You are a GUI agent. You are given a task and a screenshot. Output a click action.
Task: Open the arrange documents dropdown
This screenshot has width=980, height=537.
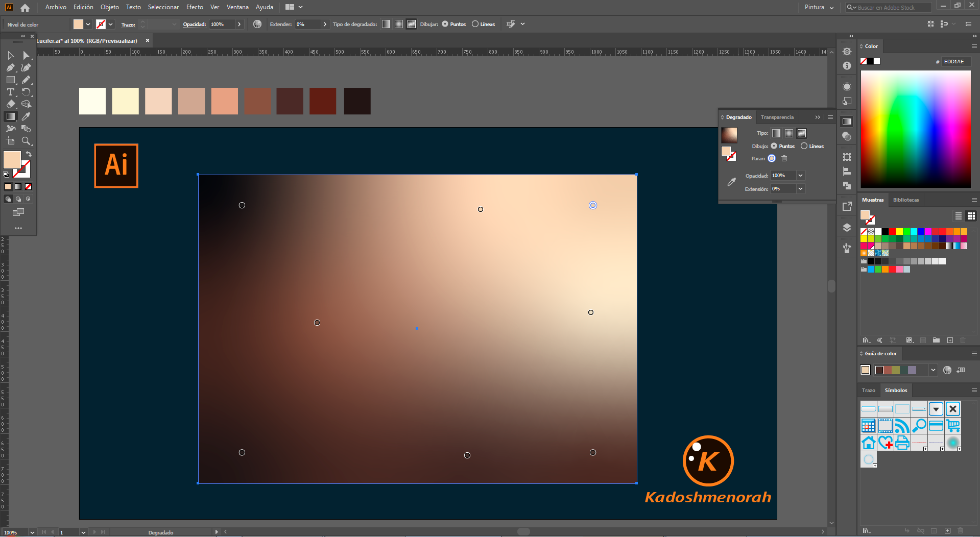[x=295, y=7]
